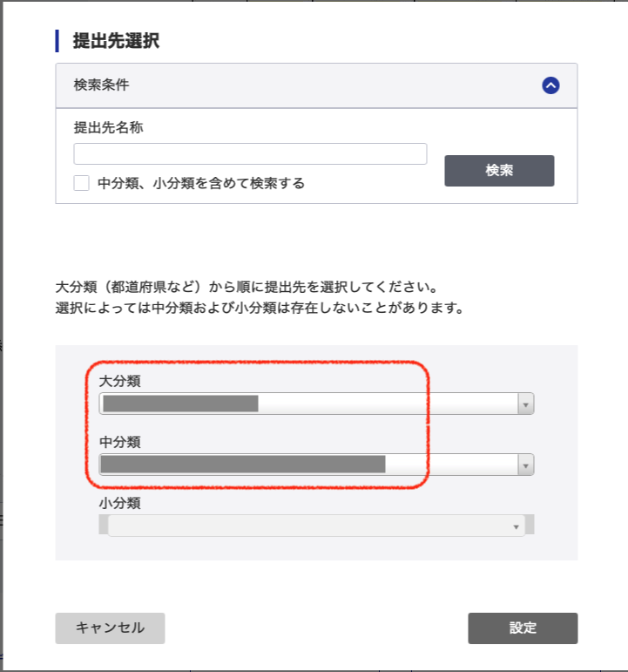The height and width of the screenshot is (672, 628).
Task: Click the 小分類 field label
Action: pyautogui.click(x=119, y=503)
